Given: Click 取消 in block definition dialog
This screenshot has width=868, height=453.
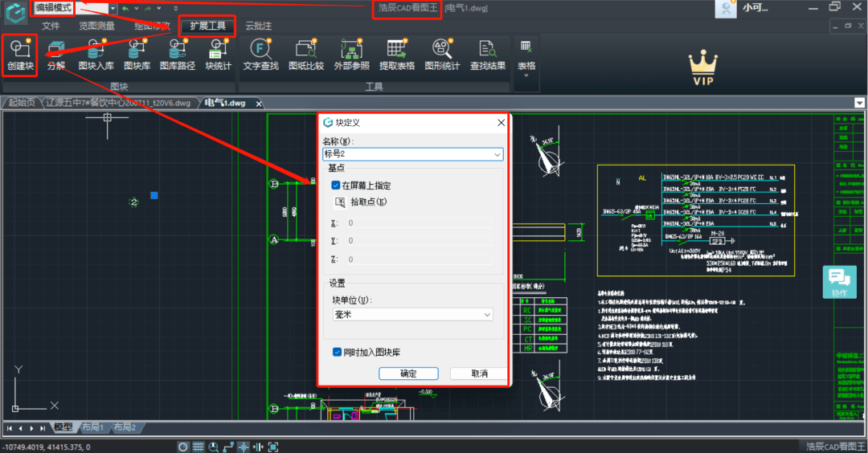Looking at the screenshot, I should [x=479, y=373].
